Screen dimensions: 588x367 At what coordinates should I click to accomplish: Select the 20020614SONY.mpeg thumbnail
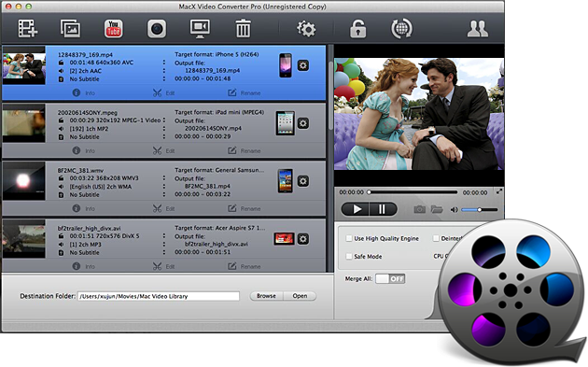coord(23,123)
